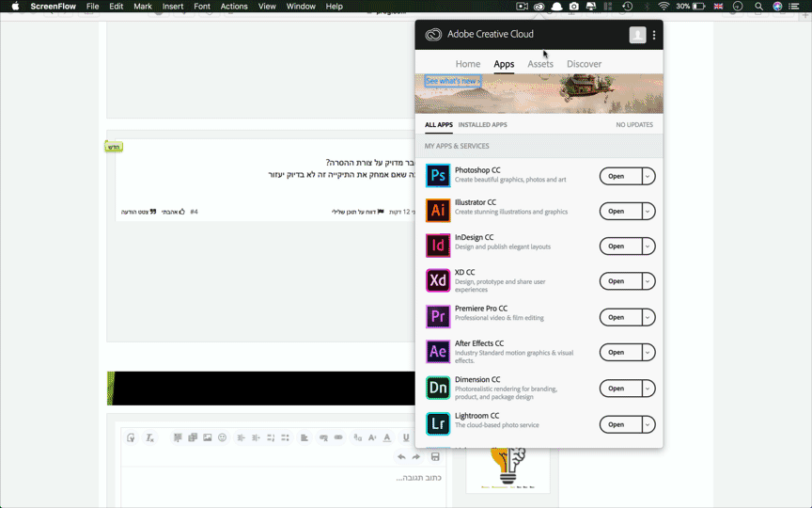The image size is (812, 508).
Task: Click the Wi-Fi status icon
Action: point(664,7)
